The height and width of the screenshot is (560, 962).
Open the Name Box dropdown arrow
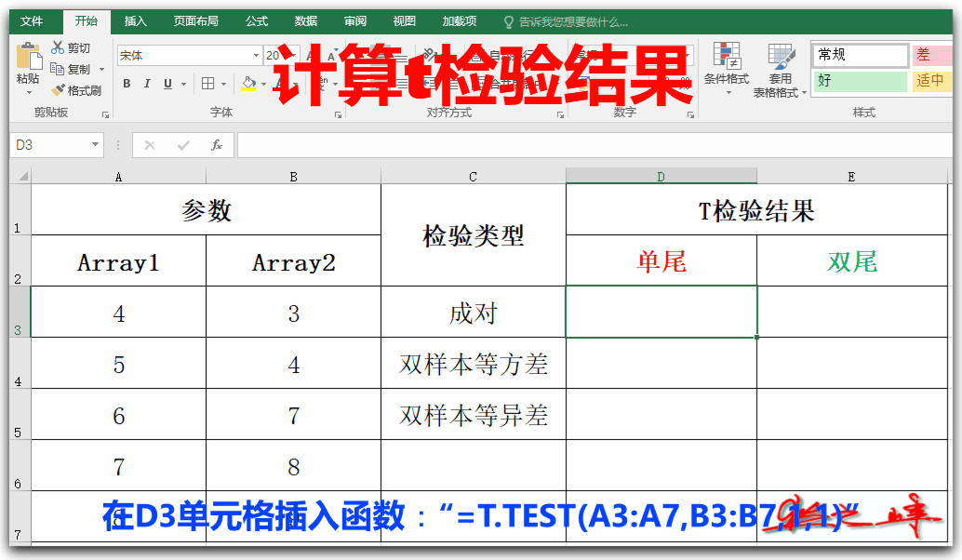pos(95,145)
